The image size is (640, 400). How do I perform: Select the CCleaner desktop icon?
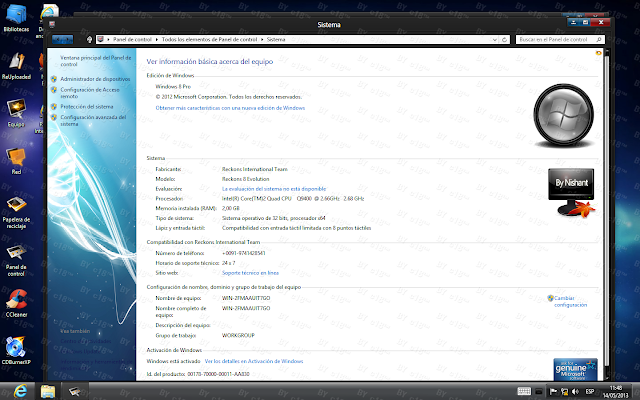click(x=16, y=303)
